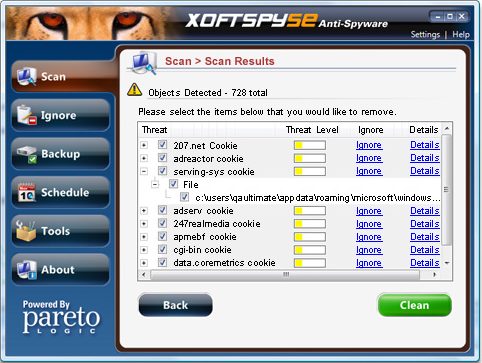The width and height of the screenshot is (482, 363).
Task: Toggle the File checkbox under serving-sys
Action: 173,184
